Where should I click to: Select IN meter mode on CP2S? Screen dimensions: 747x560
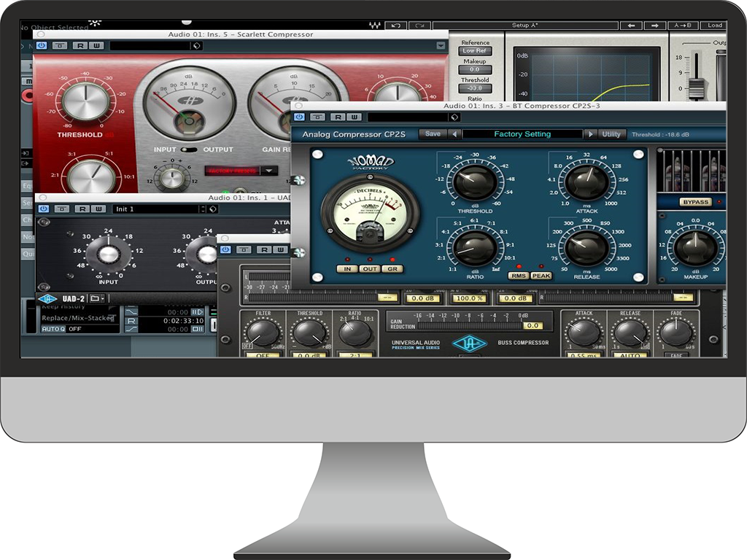pyautogui.click(x=347, y=269)
